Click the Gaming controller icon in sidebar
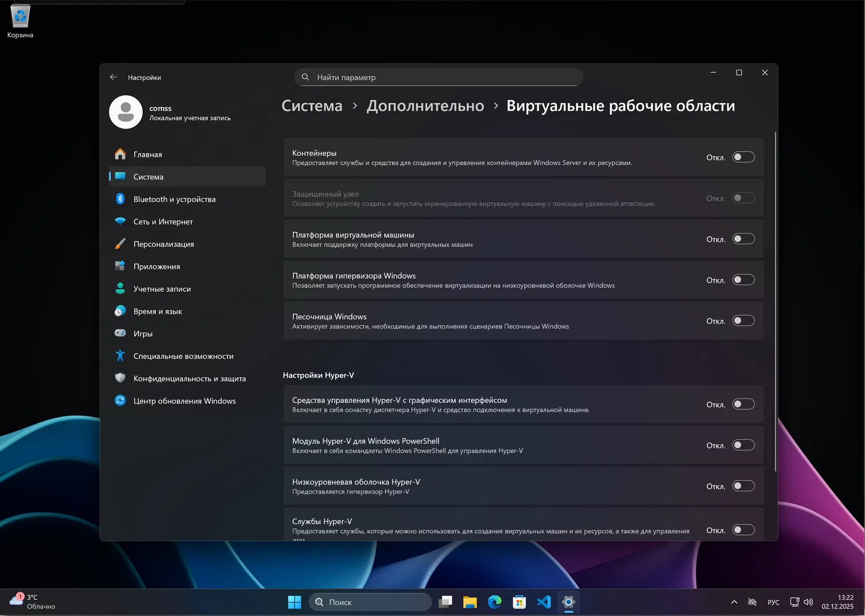 (120, 333)
